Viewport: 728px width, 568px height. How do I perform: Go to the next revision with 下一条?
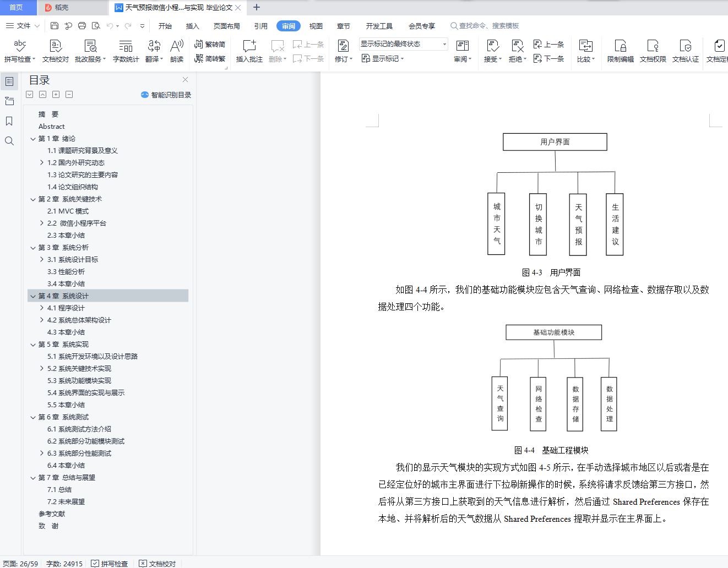pos(548,58)
